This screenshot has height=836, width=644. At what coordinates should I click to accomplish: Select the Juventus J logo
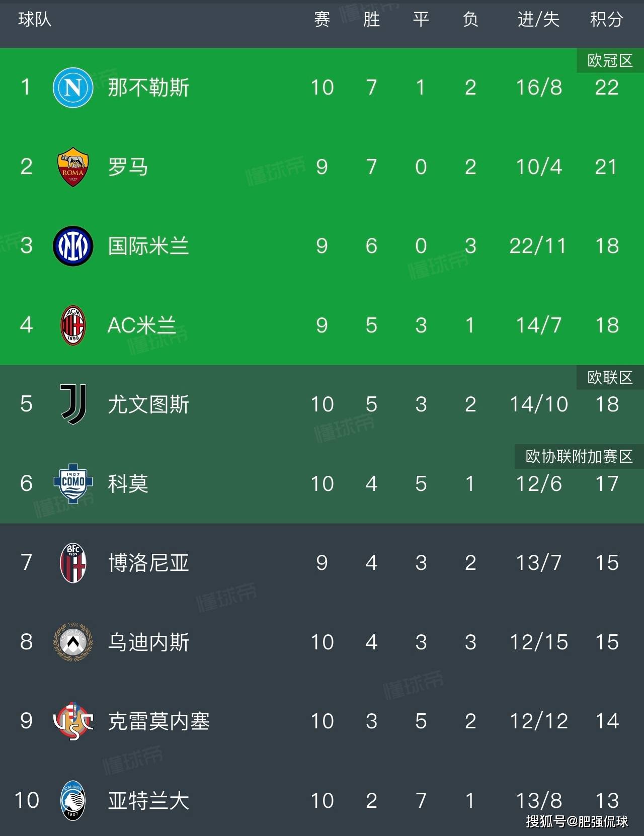73,404
